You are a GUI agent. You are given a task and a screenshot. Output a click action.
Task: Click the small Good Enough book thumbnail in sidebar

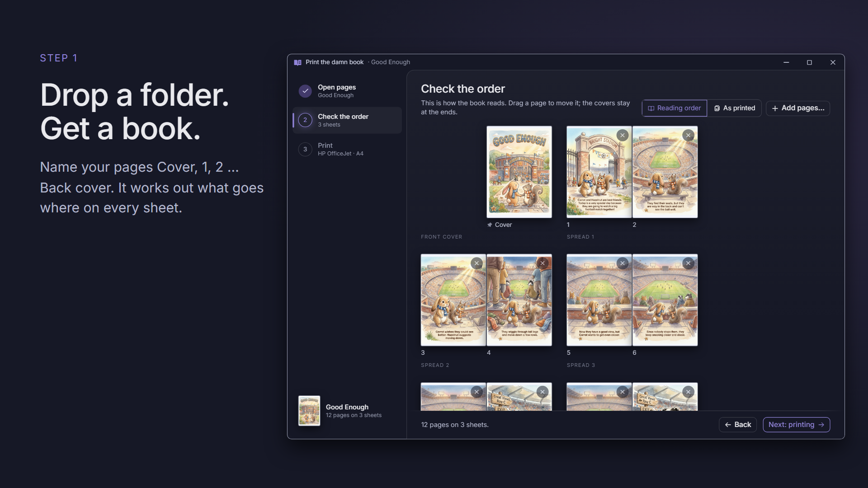(309, 411)
